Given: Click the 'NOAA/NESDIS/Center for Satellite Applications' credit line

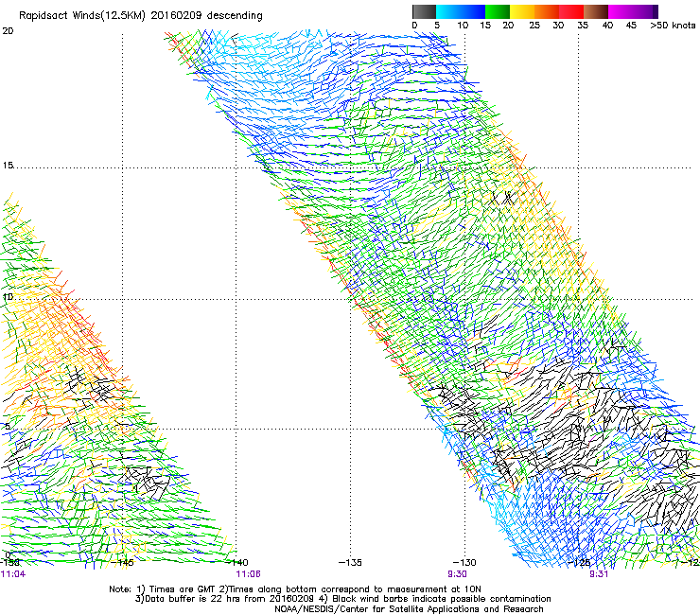Looking at the screenshot, I should [409, 609].
